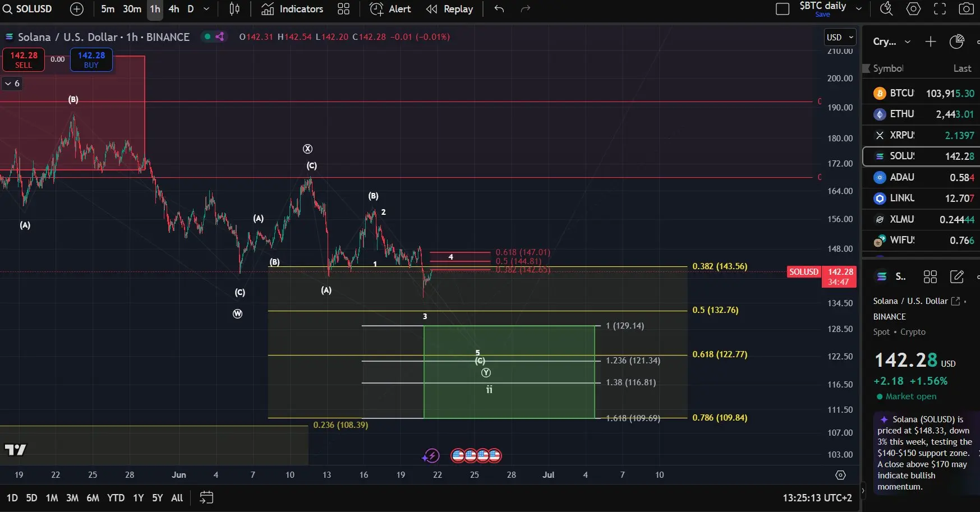Select XRPU row in watchlist
Viewport: 980px width, 512px height.
921,135
